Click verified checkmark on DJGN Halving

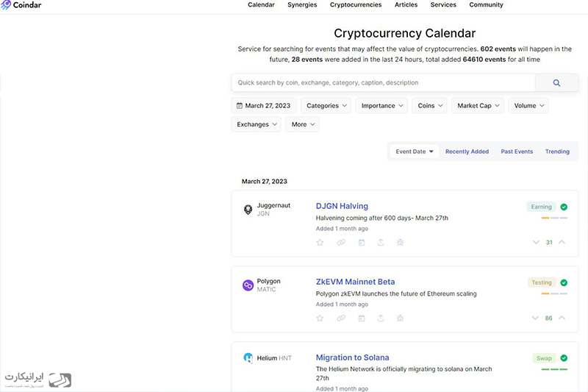pyautogui.click(x=564, y=207)
